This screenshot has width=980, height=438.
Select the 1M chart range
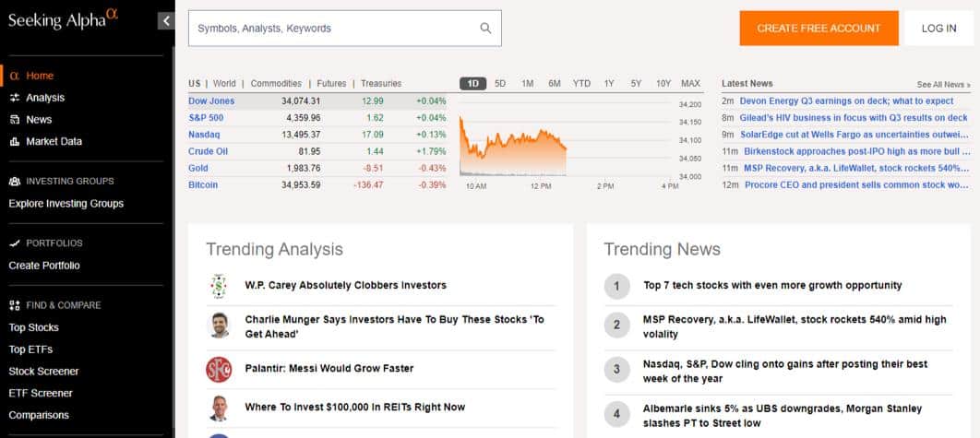pos(528,83)
